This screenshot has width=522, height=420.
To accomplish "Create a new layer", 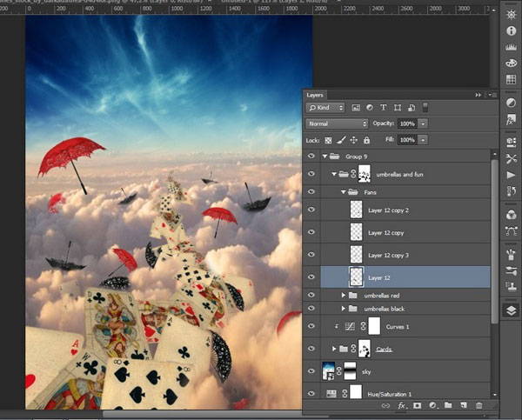I will [x=464, y=405].
